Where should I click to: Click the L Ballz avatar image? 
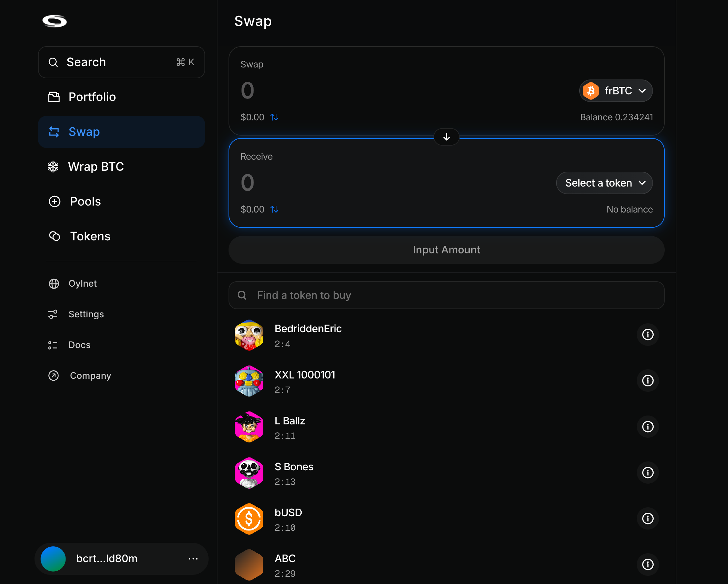pos(249,427)
